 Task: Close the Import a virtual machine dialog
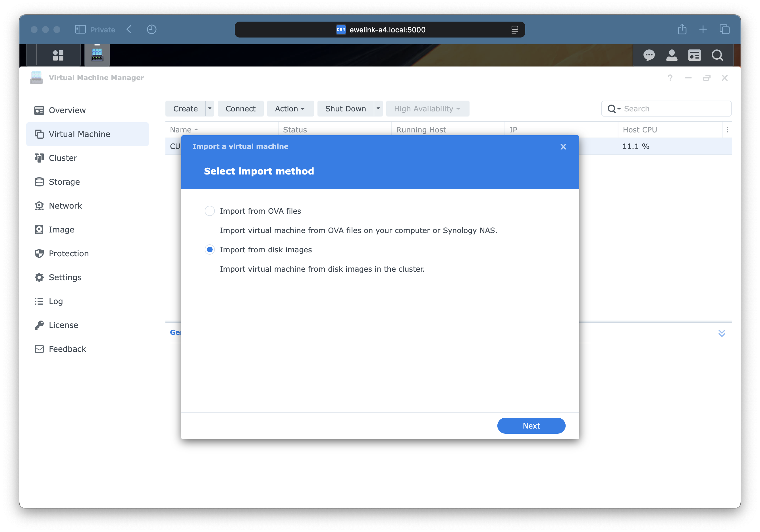[563, 147]
